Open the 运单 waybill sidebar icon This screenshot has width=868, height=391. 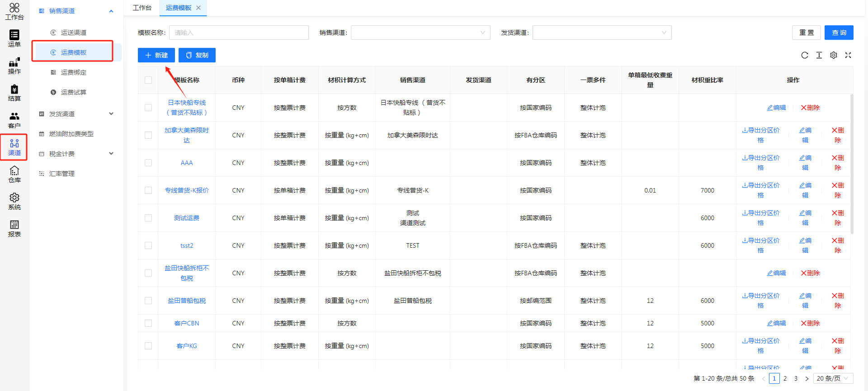point(14,38)
